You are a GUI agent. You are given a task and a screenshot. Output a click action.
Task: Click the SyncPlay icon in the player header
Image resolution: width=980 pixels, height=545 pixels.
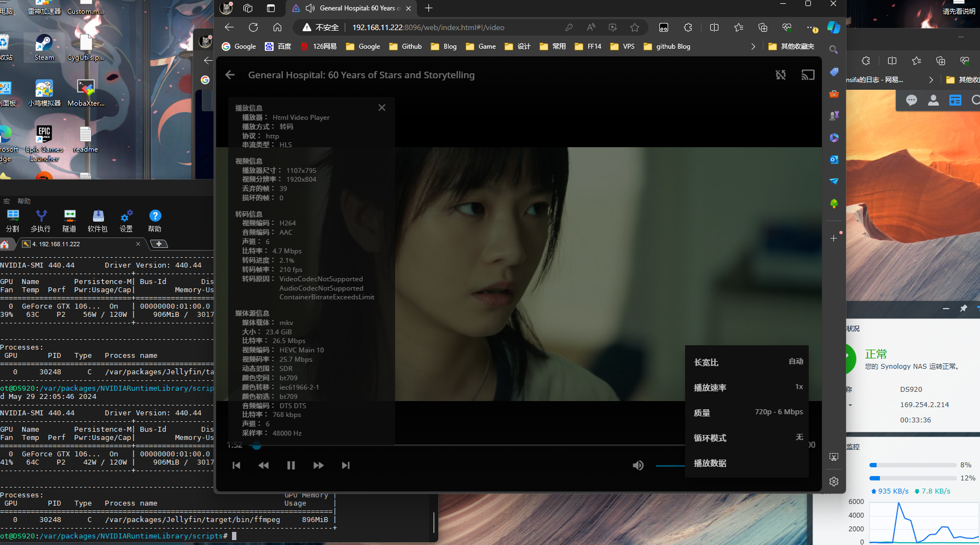pyautogui.click(x=781, y=75)
